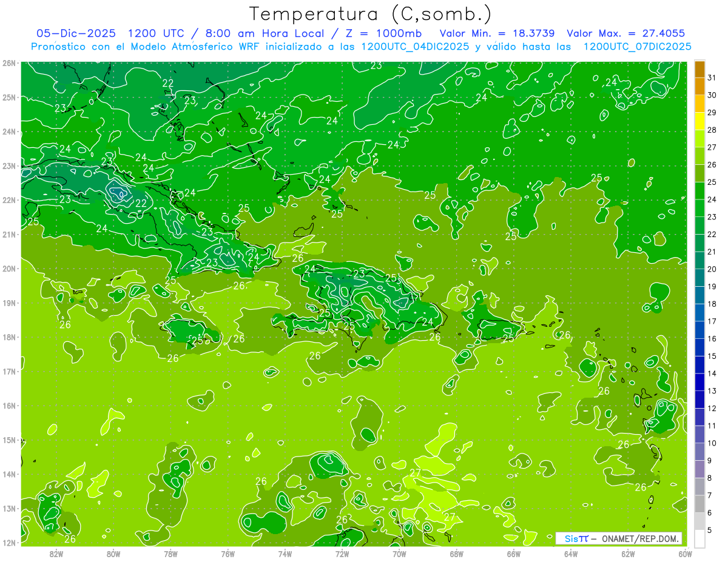
Task: Click the 15N latitude axis label
Action: tap(8, 440)
